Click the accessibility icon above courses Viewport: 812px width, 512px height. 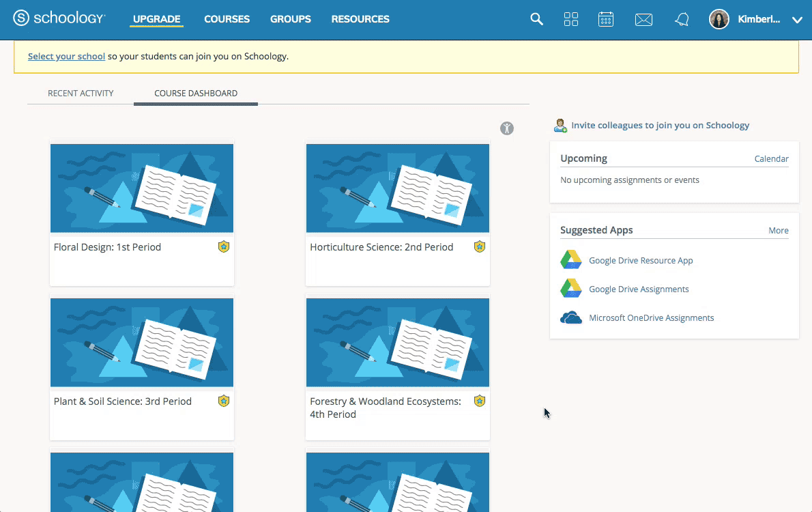507,128
